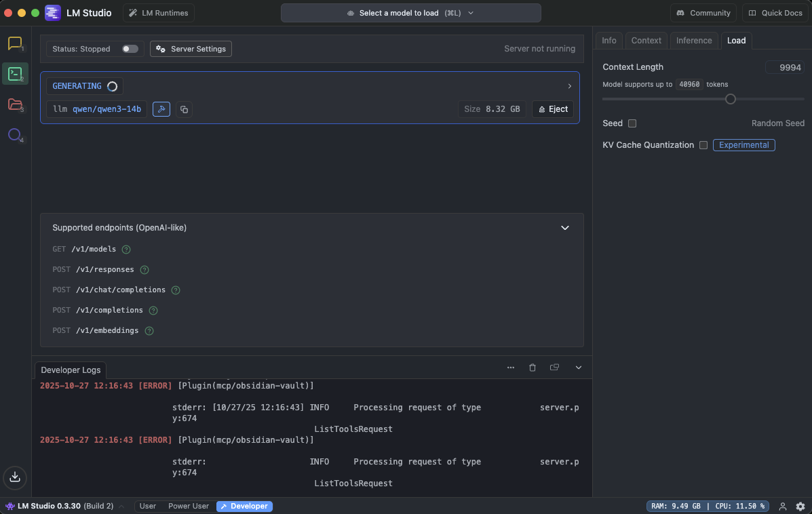The width and height of the screenshot is (812, 514).
Task: Enable the Seed checkbox
Action: [632, 123]
